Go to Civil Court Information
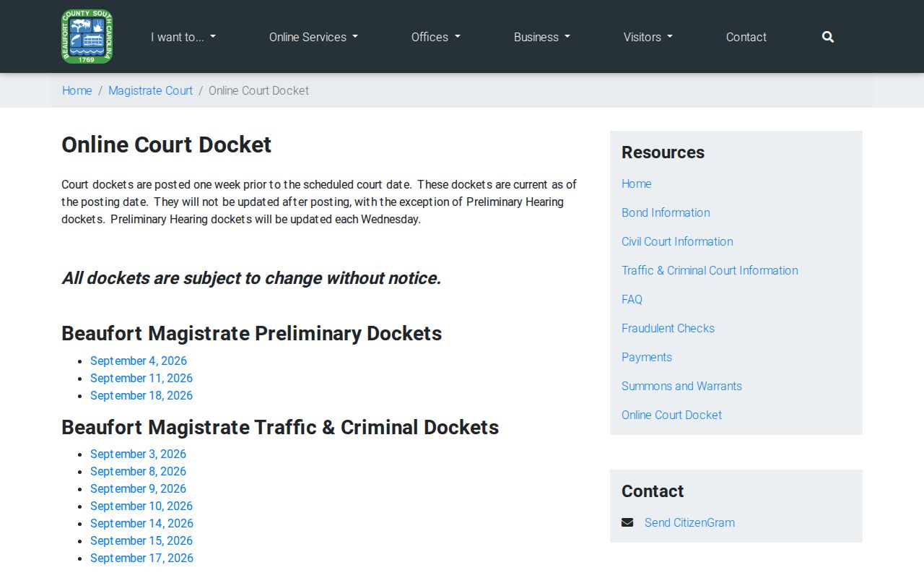This screenshot has width=924, height=578. [677, 241]
